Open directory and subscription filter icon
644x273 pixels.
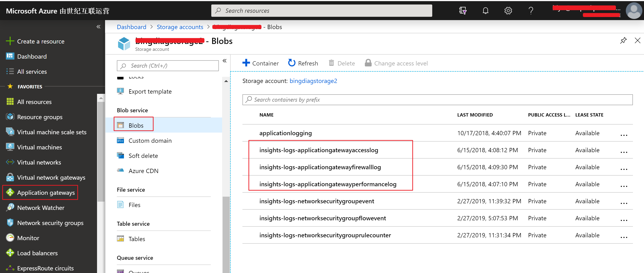click(462, 11)
